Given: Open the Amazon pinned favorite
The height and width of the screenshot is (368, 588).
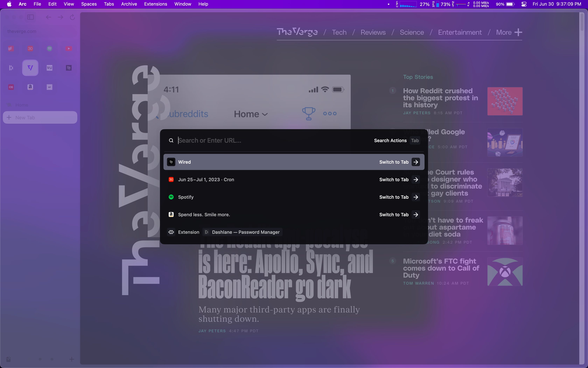Looking at the screenshot, I should click(x=30, y=87).
